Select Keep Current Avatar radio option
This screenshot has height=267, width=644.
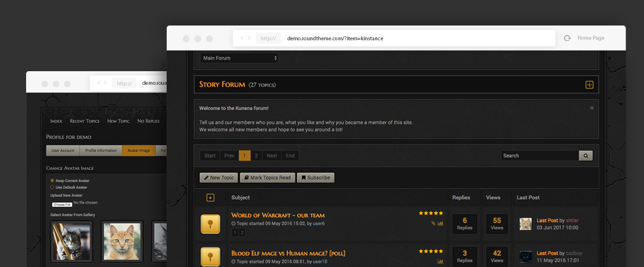pos(52,181)
